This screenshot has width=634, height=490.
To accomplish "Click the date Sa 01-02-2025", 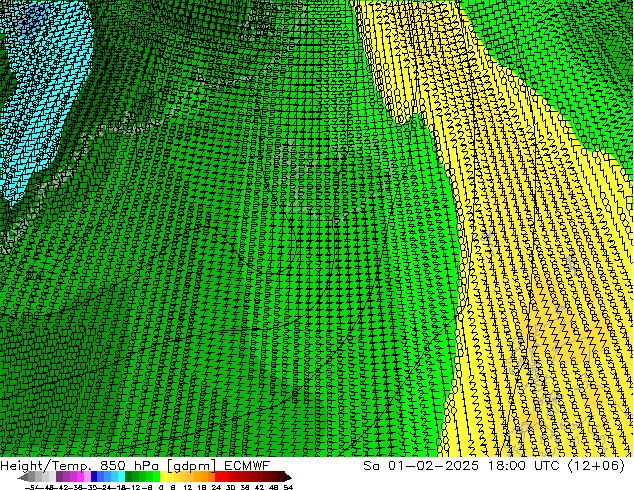I will tap(421, 466).
